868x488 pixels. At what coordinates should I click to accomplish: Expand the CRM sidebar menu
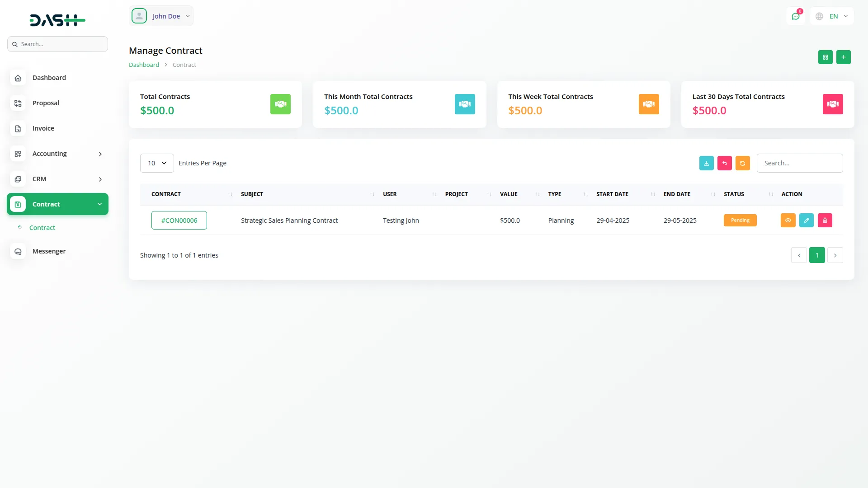[x=57, y=179]
